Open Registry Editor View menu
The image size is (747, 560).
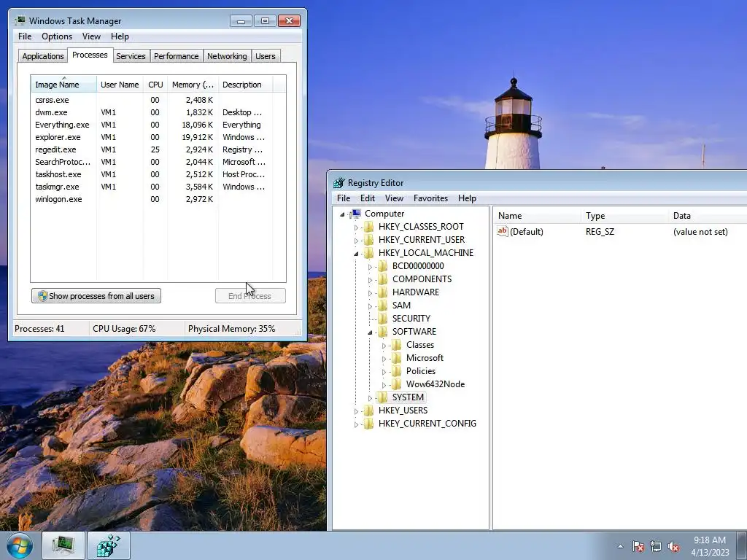[x=394, y=198]
